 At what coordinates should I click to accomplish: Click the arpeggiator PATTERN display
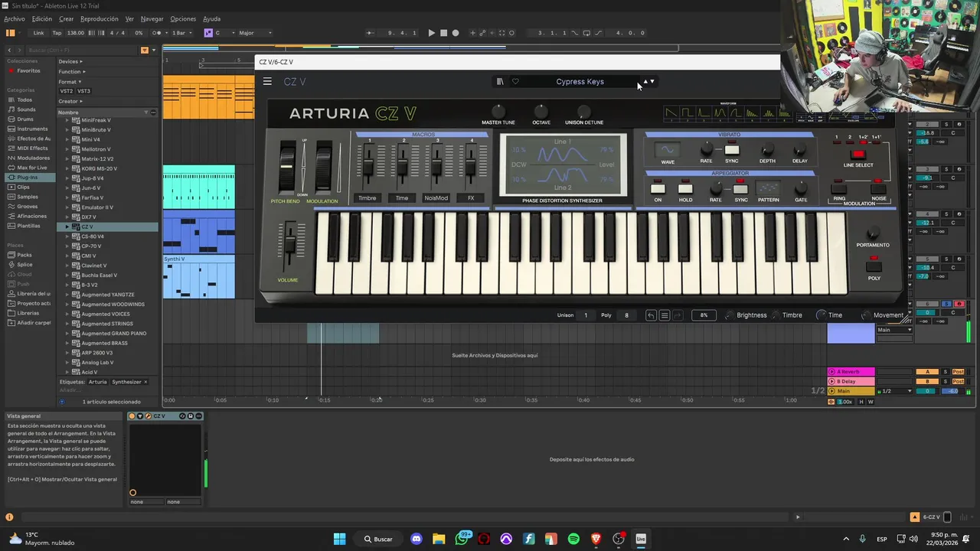pos(768,188)
